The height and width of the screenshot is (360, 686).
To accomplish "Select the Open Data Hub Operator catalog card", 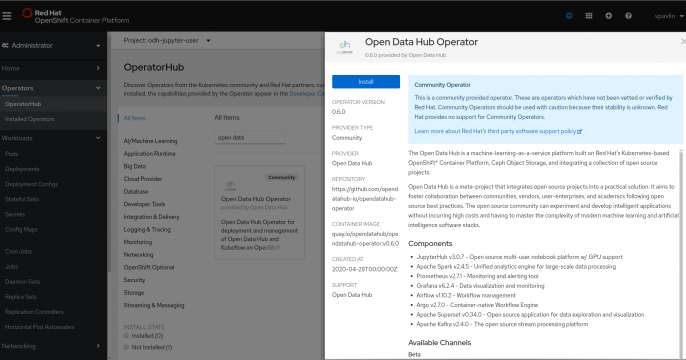I will 259,213.
